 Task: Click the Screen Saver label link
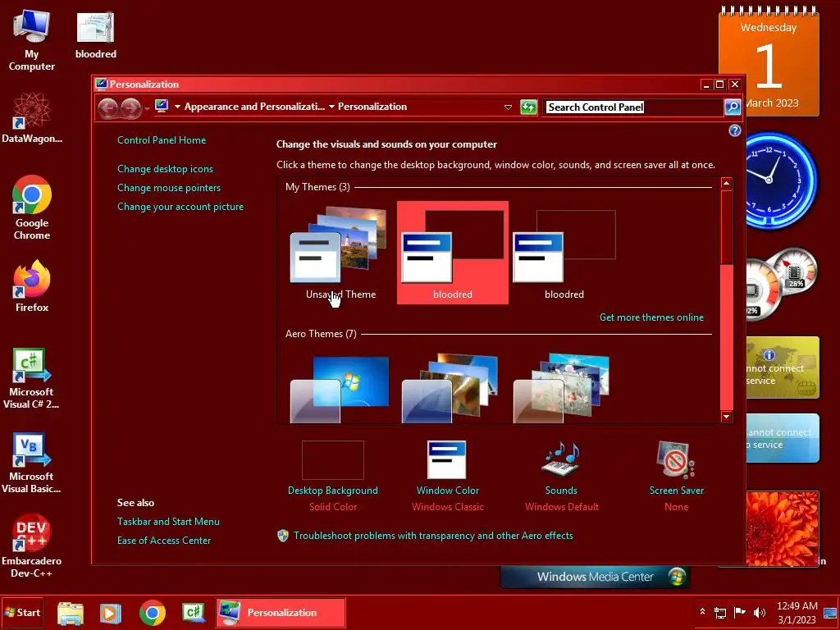(x=676, y=491)
